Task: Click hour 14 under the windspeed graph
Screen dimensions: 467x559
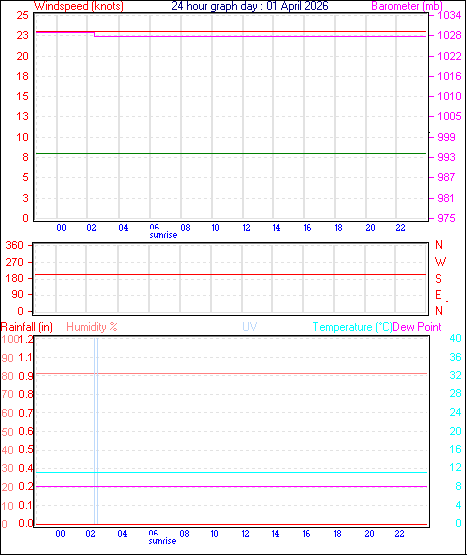Action: pyautogui.click(x=276, y=227)
